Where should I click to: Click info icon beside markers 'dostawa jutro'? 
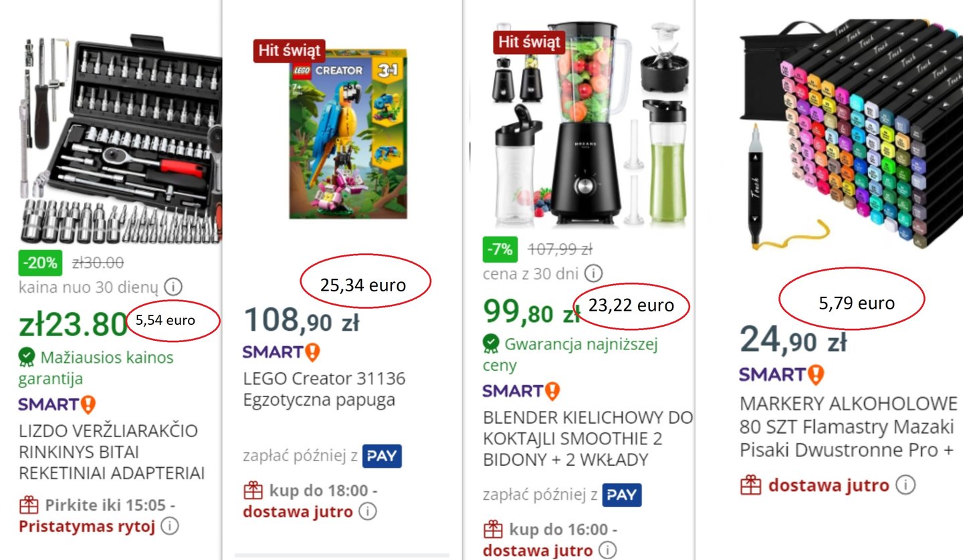click(905, 485)
